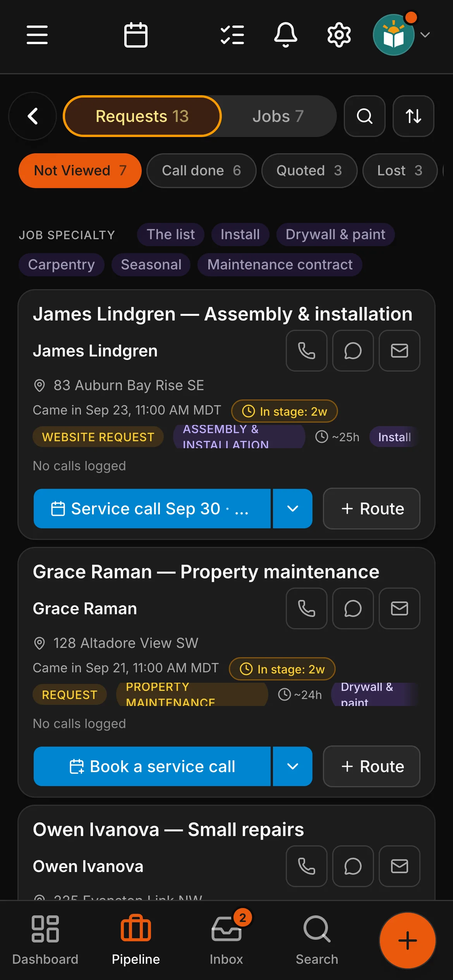Add Grace Raman to Route
Viewport: 453px width, 980px height.
pyautogui.click(x=372, y=766)
